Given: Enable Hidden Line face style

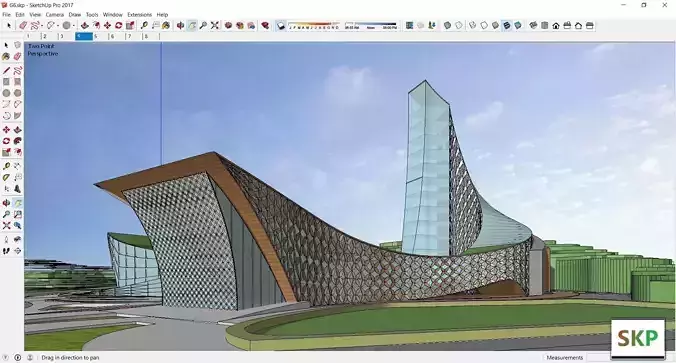Looking at the screenshot, I should [x=484, y=25].
